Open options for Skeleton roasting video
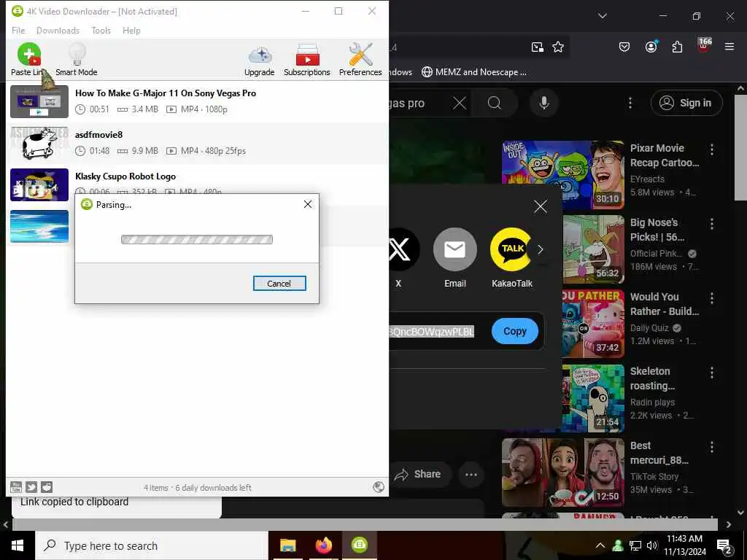747x560 pixels. (712, 373)
